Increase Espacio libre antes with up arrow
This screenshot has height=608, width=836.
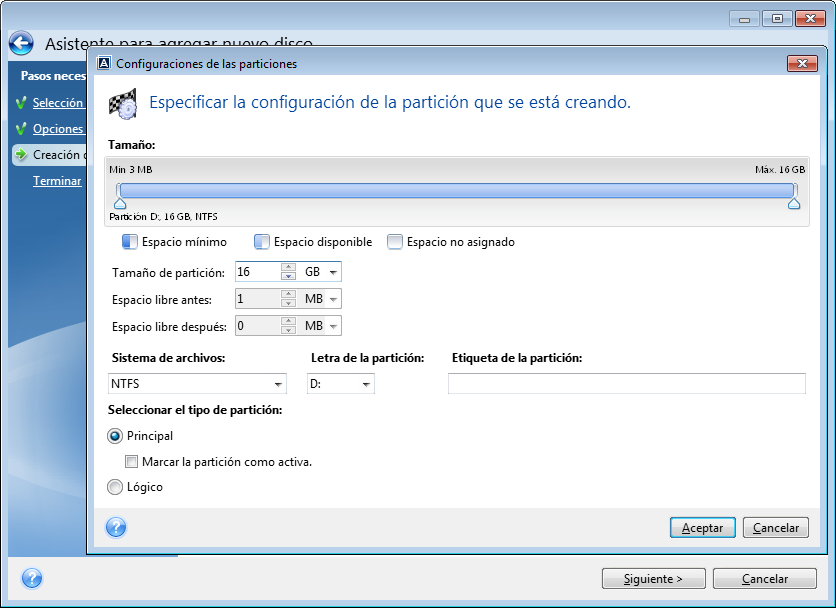pos(288,294)
